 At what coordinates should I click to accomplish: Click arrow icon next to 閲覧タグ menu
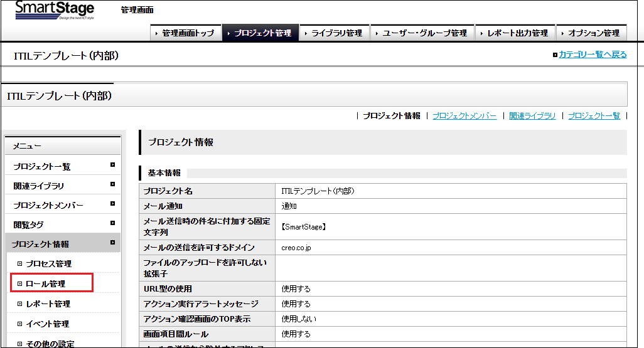pyautogui.click(x=112, y=223)
